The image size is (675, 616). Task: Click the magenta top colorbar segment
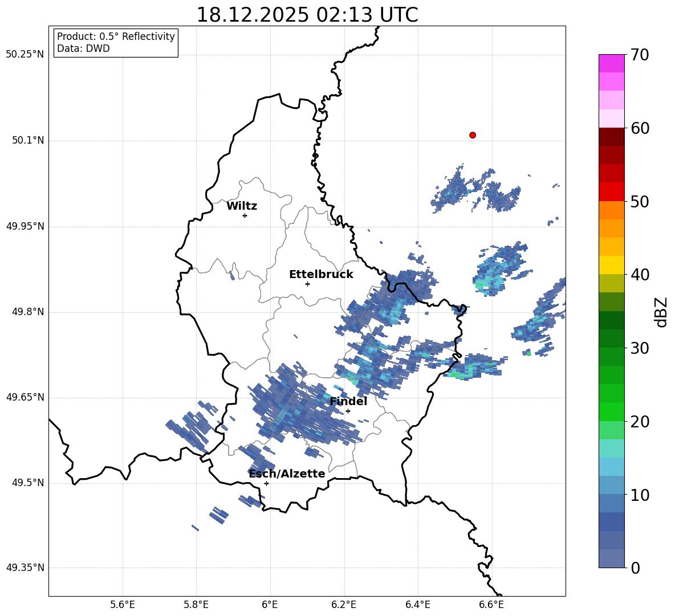pos(611,63)
